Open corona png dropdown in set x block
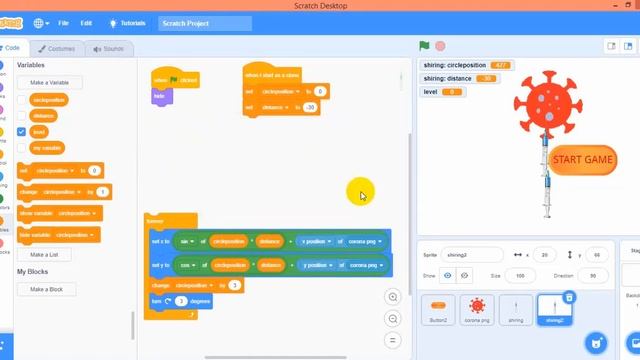 [365, 242]
